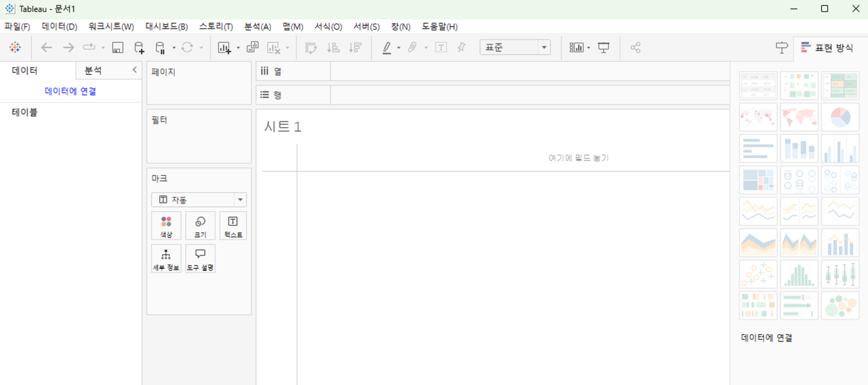Click the share workbook icon
This screenshot has height=385, width=868.
[x=635, y=47]
